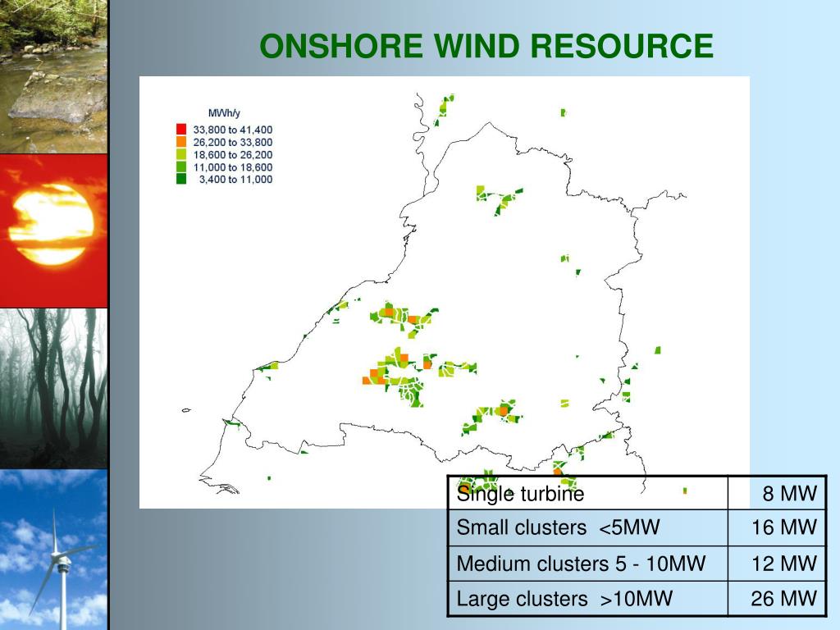
Task: Select the dark green 3,400 to 11,000 swatch
Action: pos(181,179)
